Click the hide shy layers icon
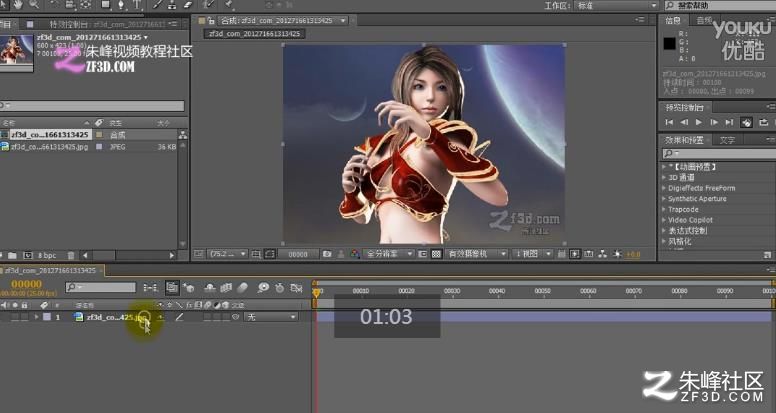Screen dimensions: 776x413 point(210,287)
